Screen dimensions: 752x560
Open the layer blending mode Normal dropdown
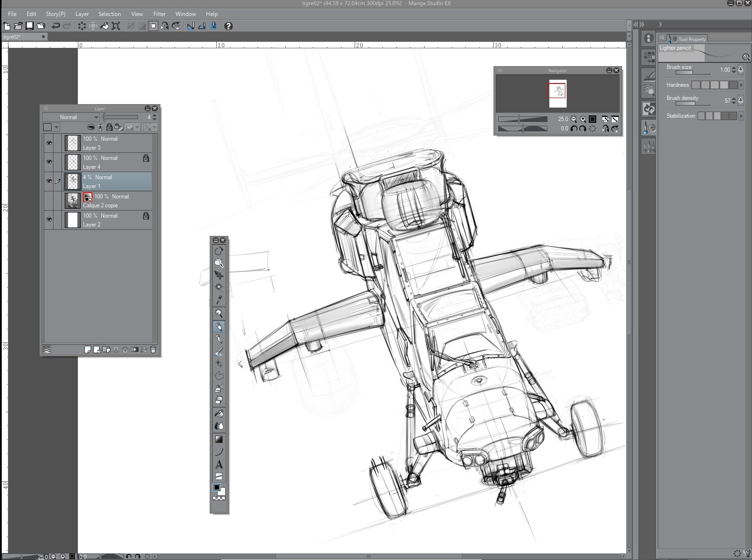point(71,117)
